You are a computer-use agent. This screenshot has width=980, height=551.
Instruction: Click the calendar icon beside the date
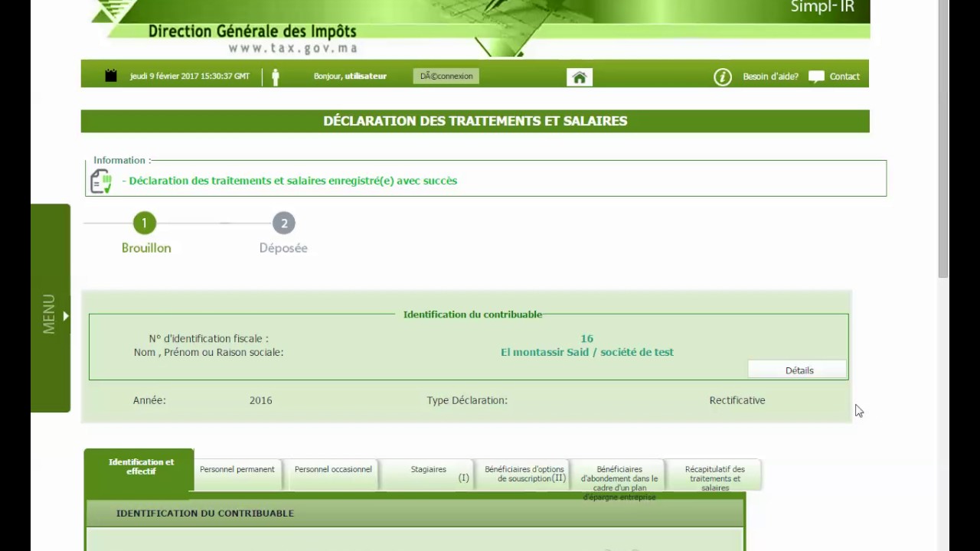pos(111,76)
